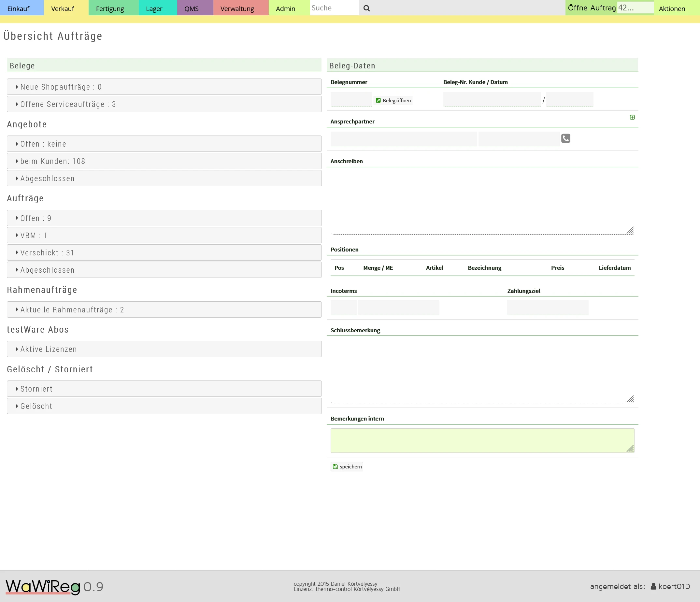Click the Bemerkungen intern text area
The height and width of the screenshot is (602, 700).
click(482, 440)
